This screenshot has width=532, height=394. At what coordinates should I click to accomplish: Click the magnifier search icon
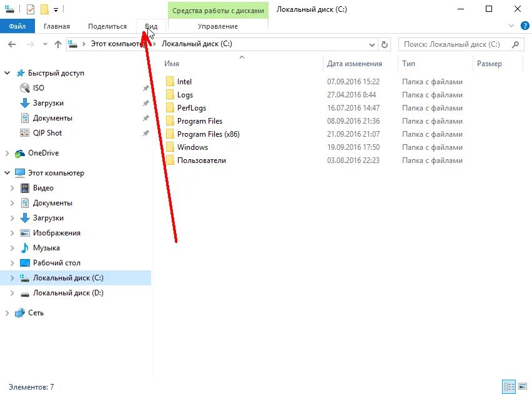click(515, 44)
